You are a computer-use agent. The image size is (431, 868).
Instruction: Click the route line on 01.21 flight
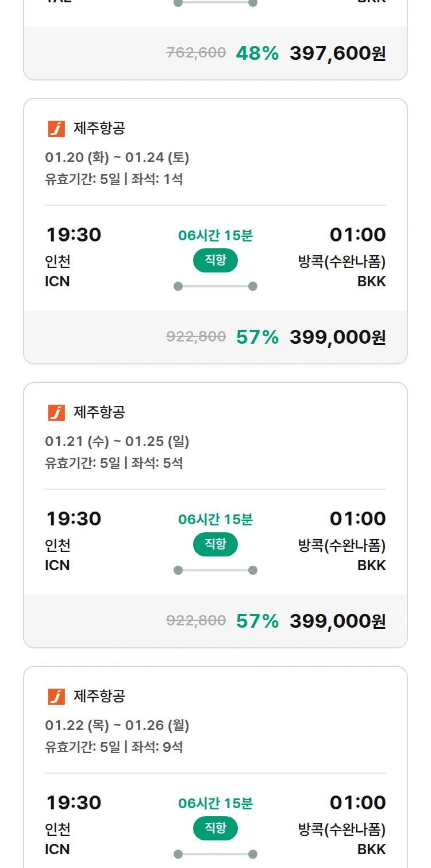coord(215,570)
